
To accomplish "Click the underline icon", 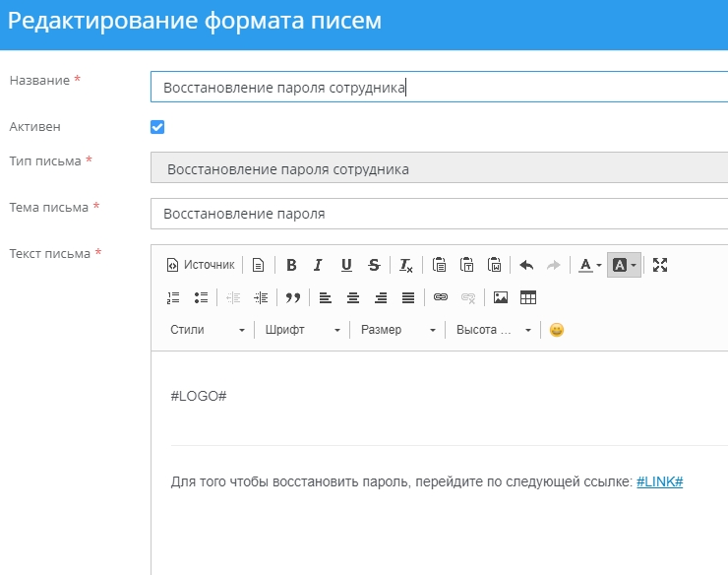I will pos(346,265).
